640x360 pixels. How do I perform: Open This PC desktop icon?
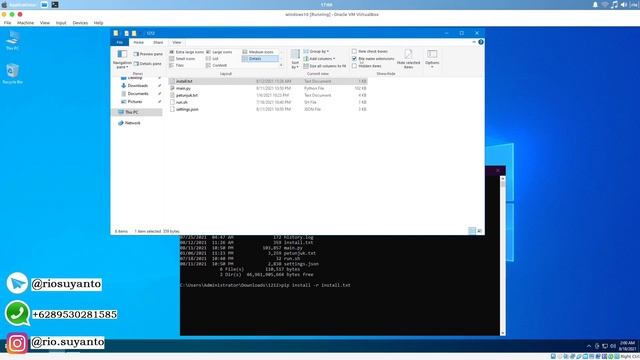[x=12, y=41]
